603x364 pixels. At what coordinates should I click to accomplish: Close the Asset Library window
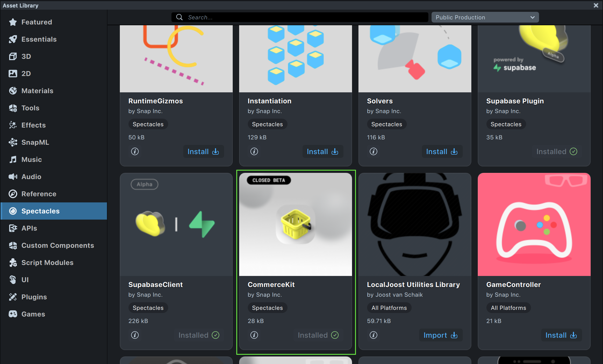[x=596, y=5]
